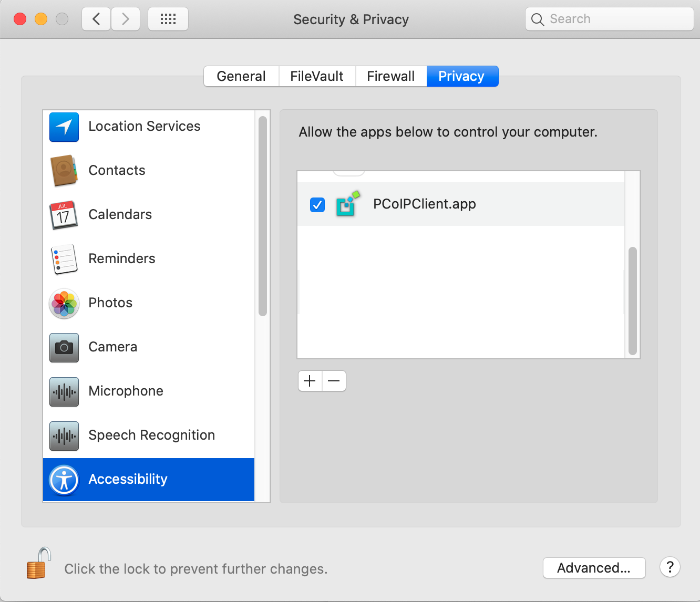Select Photos in the sidebar list
The height and width of the screenshot is (602, 700).
point(149,303)
